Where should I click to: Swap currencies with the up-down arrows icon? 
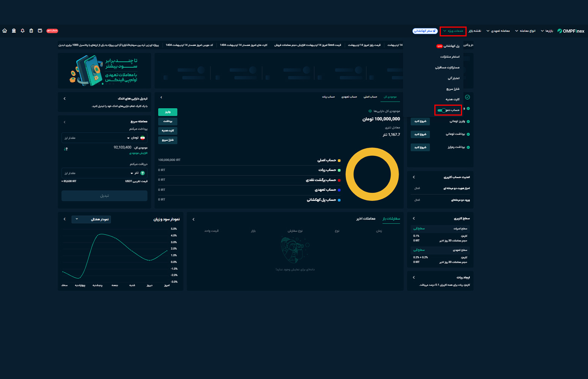coord(66,149)
